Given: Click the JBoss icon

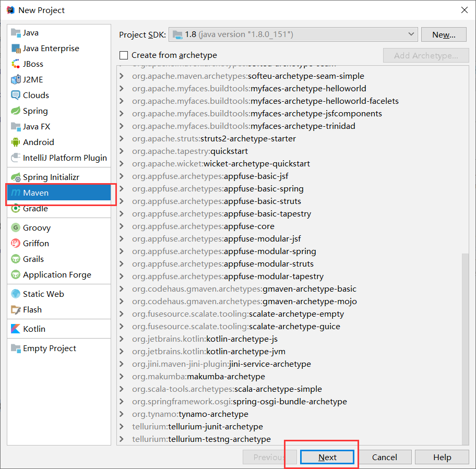Looking at the screenshot, I should (16, 64).
